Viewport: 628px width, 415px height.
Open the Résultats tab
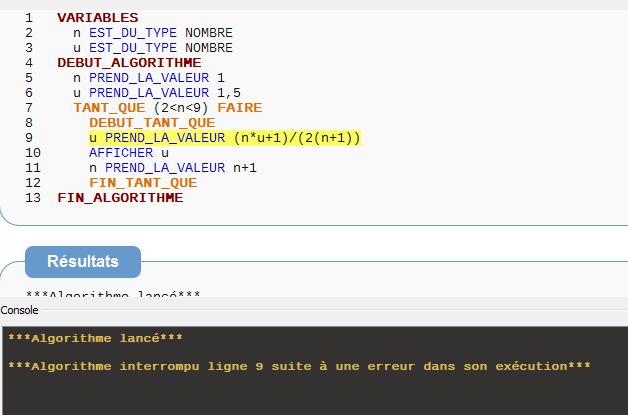[x=82, y=261]
